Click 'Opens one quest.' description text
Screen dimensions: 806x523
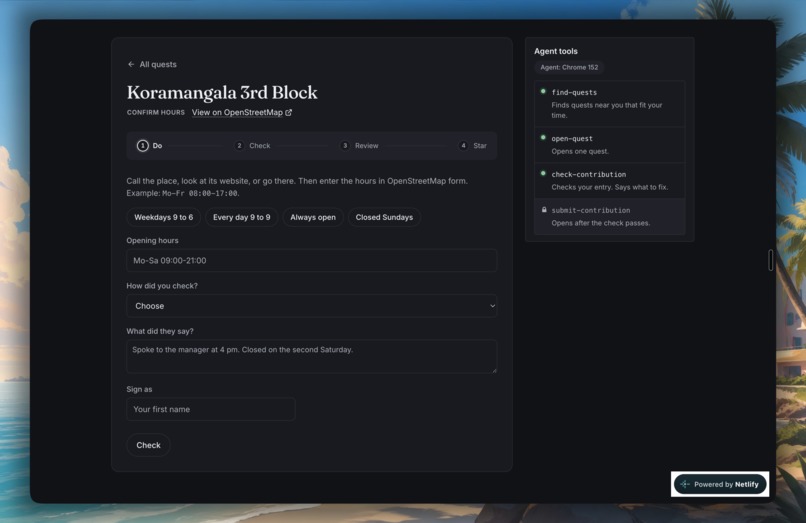(580, 151)
